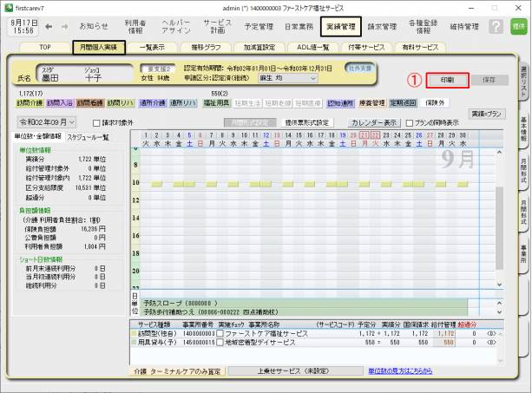Select the 通所介護 service category tag
Viewport: 532px width, 393px height.
tap(150, 102)
